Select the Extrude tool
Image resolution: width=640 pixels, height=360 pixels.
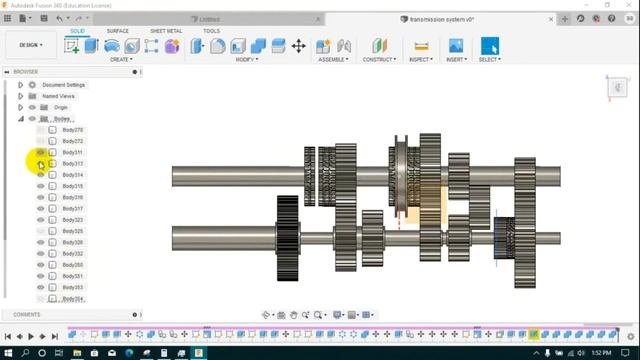pos(91,46)
